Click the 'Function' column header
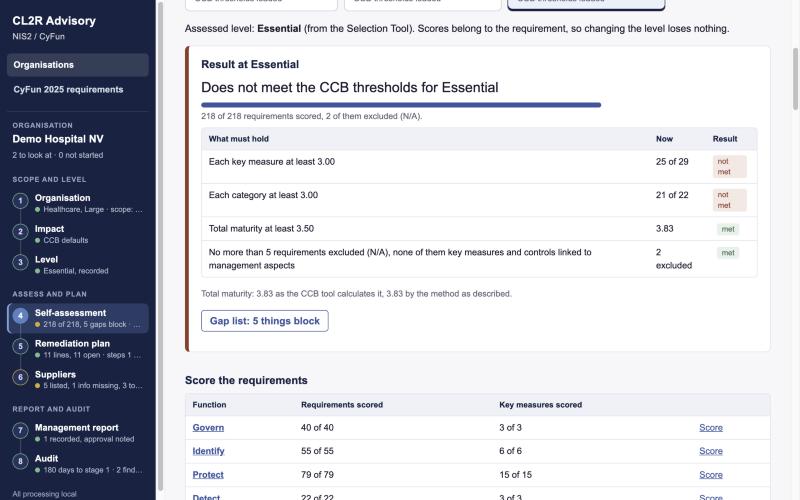800x500 pixels. [209, 405]
